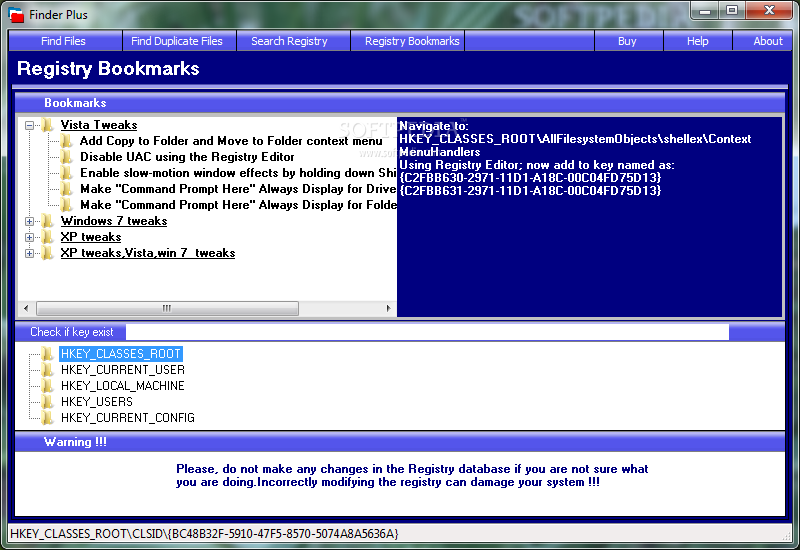
Task: Switch to Find Duplicate Files tab
Action: click(179, 41)
